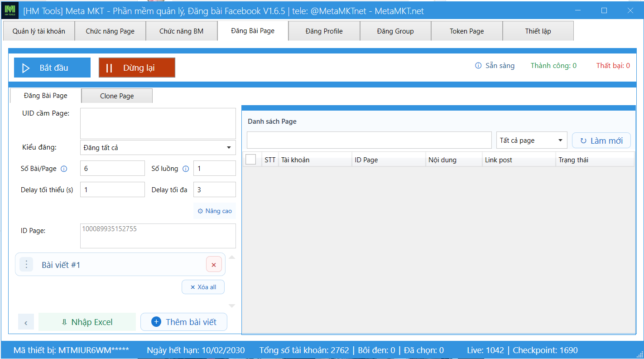The height and width of the screenshot is (359, 644).
Task: Go to Đăng Group tab
Action: (395, 31)
